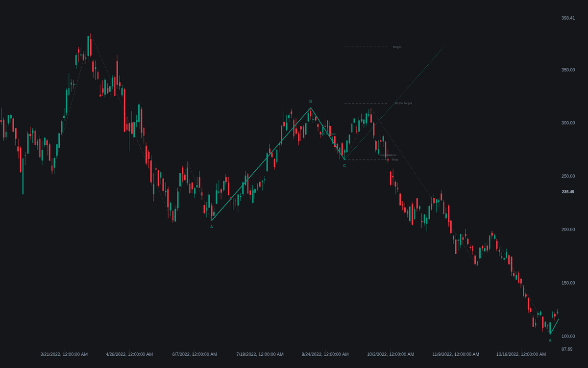Click the 87.69 low price label
588x368 pixels.
[567, 349]
